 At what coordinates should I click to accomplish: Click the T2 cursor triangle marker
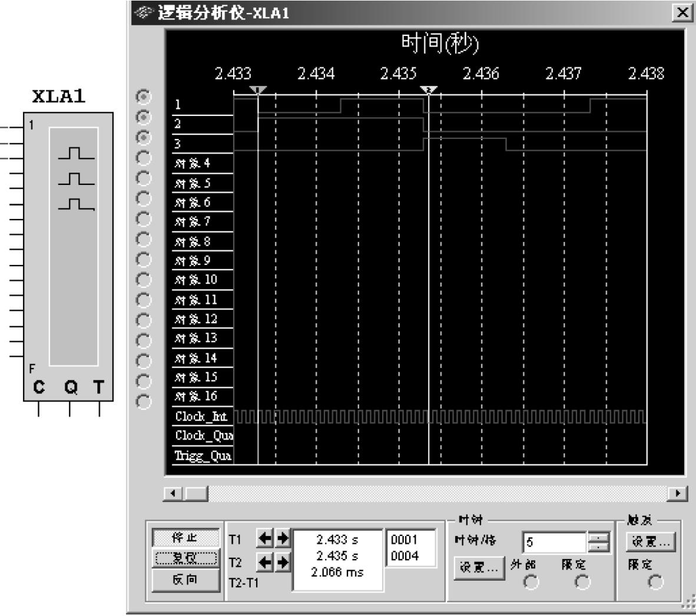[x=429, y=90]
